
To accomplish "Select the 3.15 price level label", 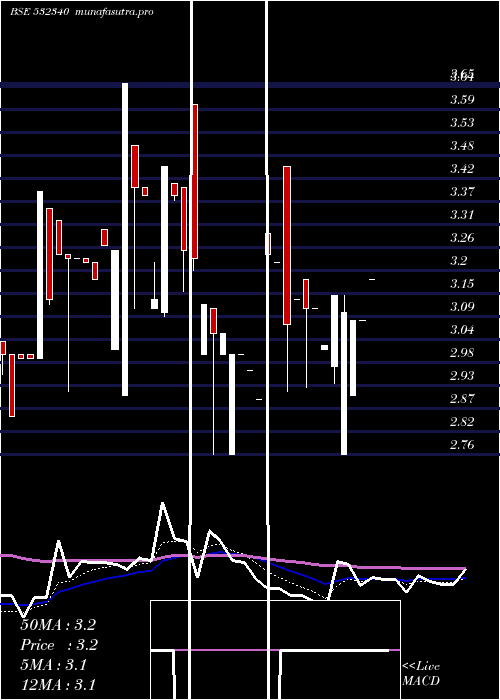I will [462, 284].
